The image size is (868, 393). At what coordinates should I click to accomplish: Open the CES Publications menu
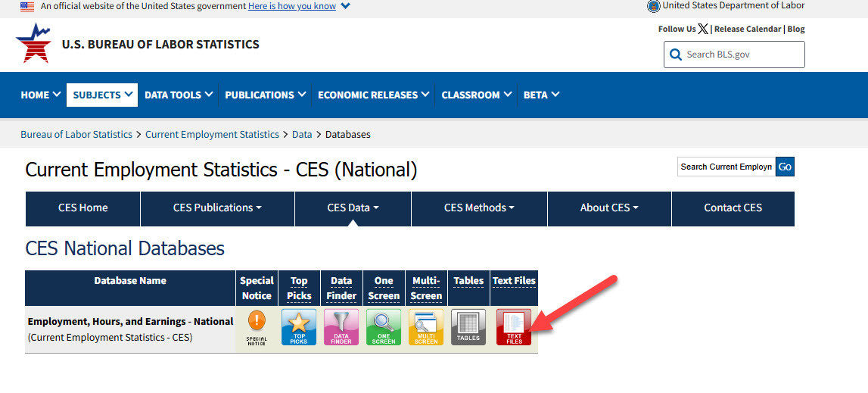[217, 208]
